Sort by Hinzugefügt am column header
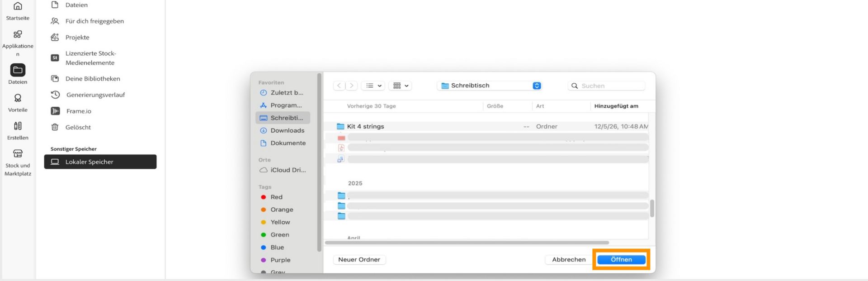 tap(616, 106)
